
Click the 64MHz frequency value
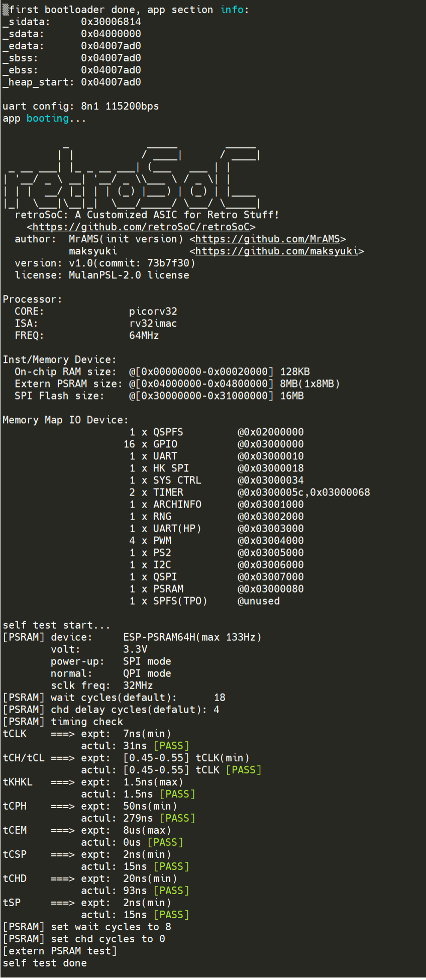(x=144, y=336)
